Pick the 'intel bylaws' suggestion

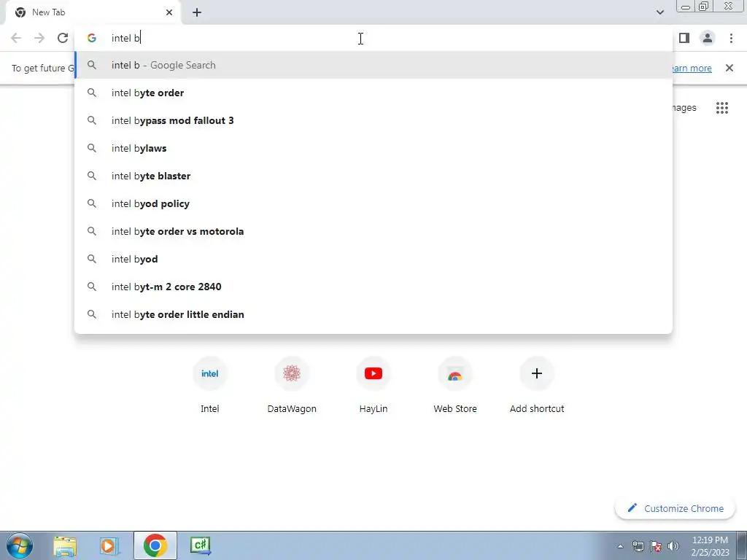(x=373, y=148)
